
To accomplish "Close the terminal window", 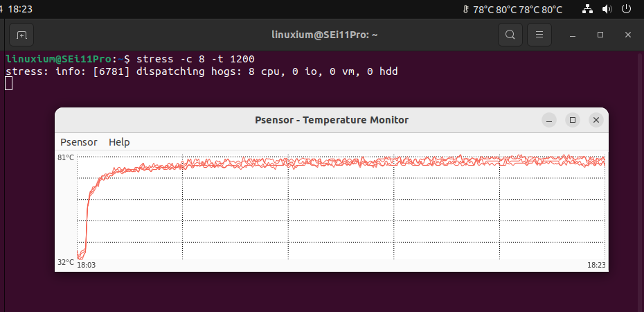I will pos(627,35).
